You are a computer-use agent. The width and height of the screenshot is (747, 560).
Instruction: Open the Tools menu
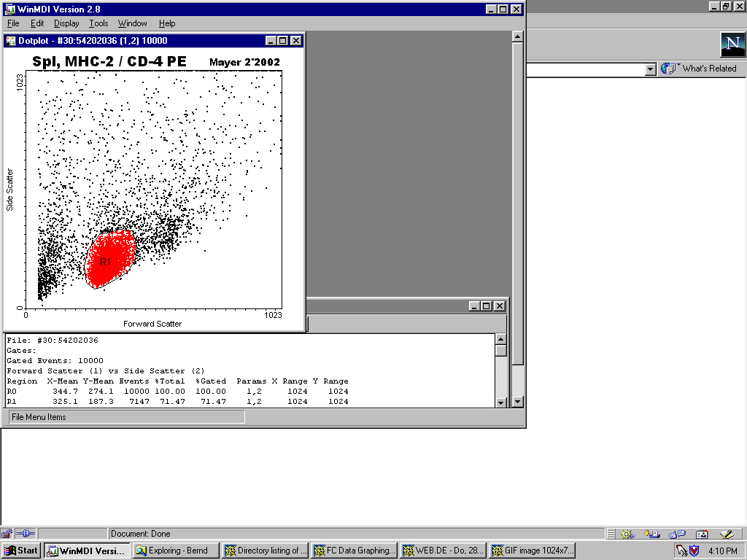click(98, 23)
